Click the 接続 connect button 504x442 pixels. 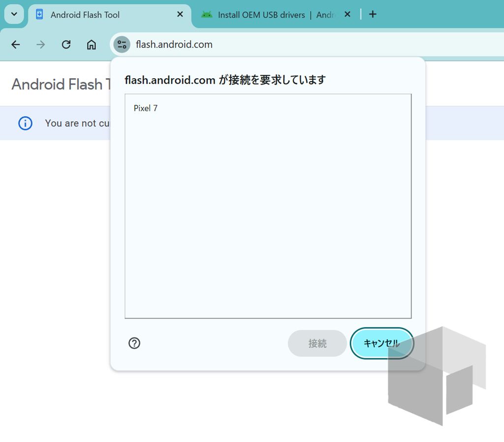pos(317,344)
